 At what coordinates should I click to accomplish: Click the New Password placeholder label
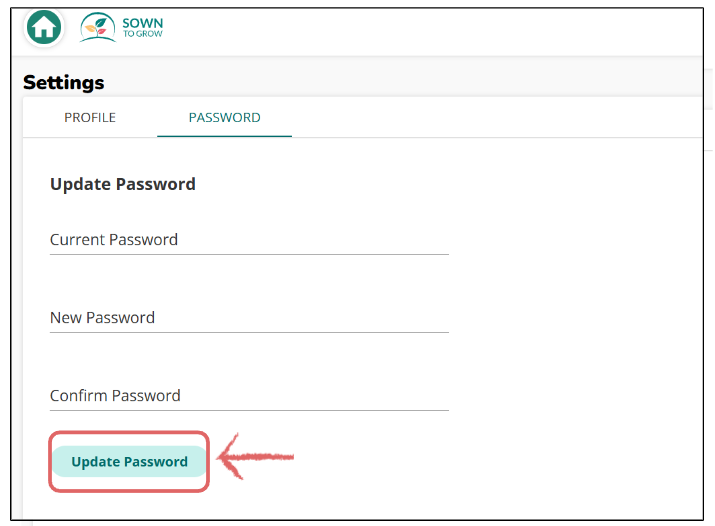click(103, 318)
